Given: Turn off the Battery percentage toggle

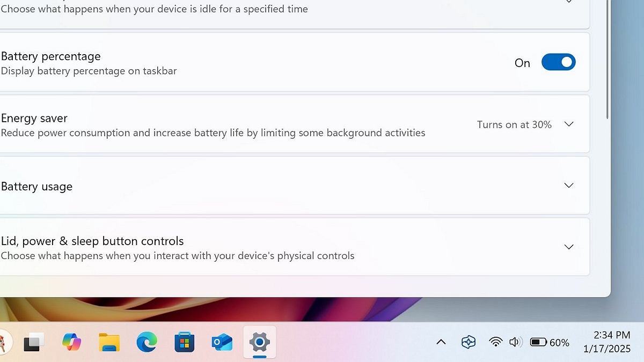Looking at the screenshot, I should (558, 62).
